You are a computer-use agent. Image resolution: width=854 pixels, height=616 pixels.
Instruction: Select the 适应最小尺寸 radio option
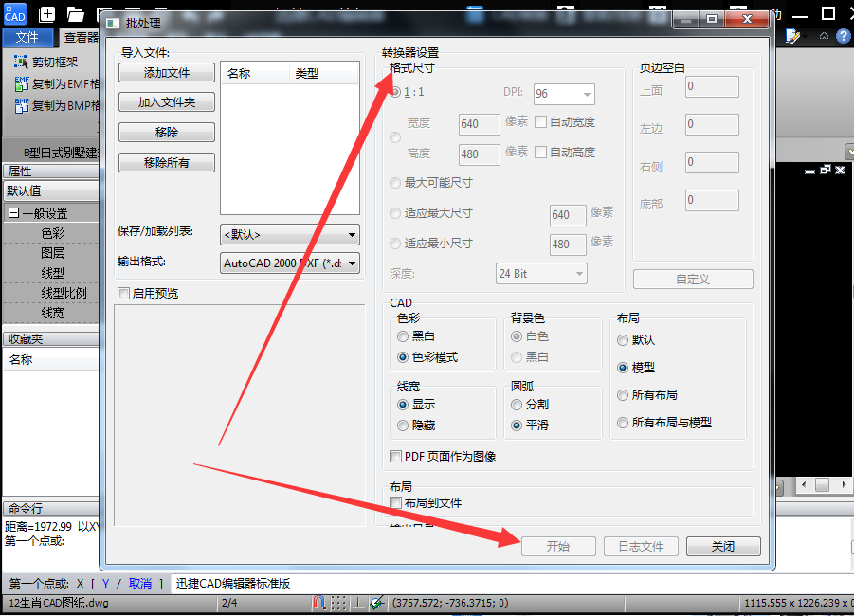(395, 244)
